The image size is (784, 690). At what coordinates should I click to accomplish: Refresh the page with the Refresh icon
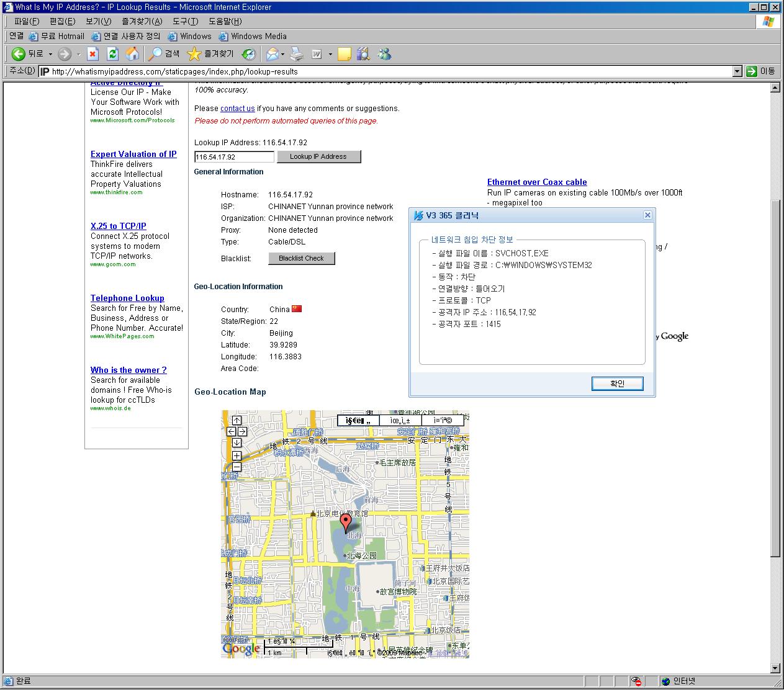(x=112, y=54)
